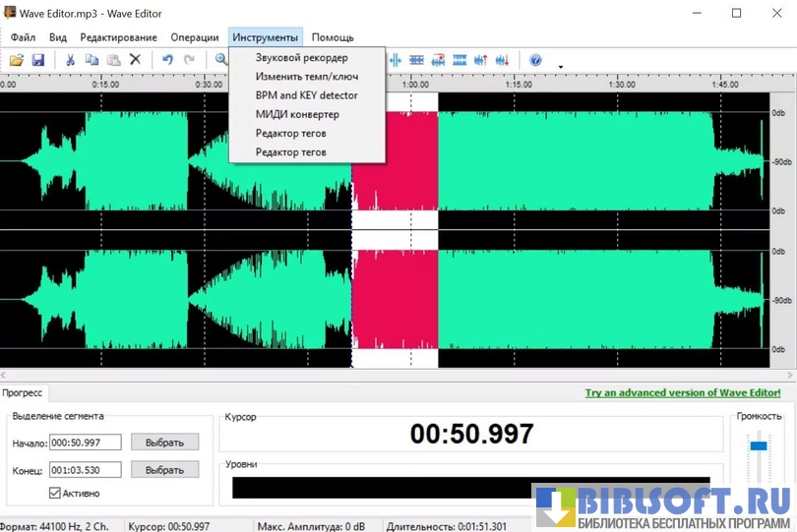Paste using the clipboard toolbar icon
Screen dimensions: 797x532
pyautogui.click(x=113, y=60)
